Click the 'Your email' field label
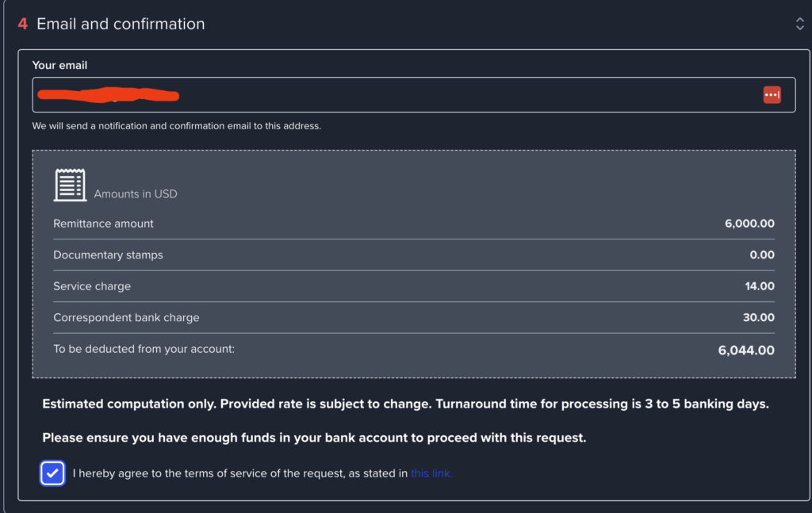The width and height of the screenshot is (812, 513). pos(59,65)
